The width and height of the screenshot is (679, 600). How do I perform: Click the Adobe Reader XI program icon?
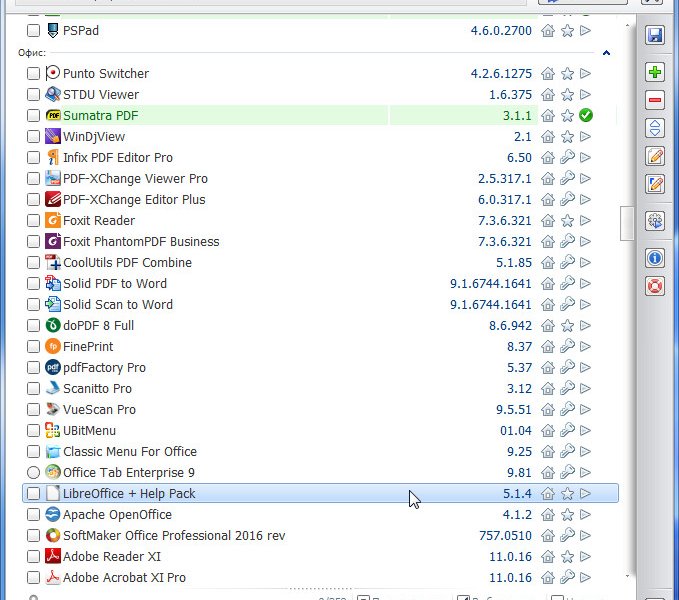click(53, 556)
